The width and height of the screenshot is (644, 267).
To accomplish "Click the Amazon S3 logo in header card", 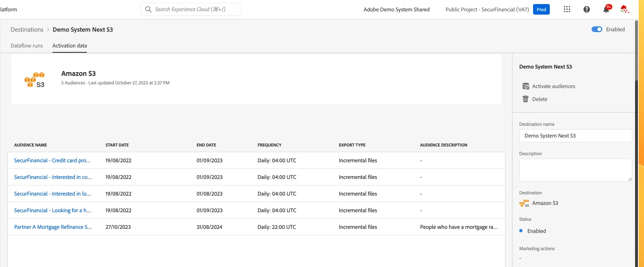I will tap(35, 80).
